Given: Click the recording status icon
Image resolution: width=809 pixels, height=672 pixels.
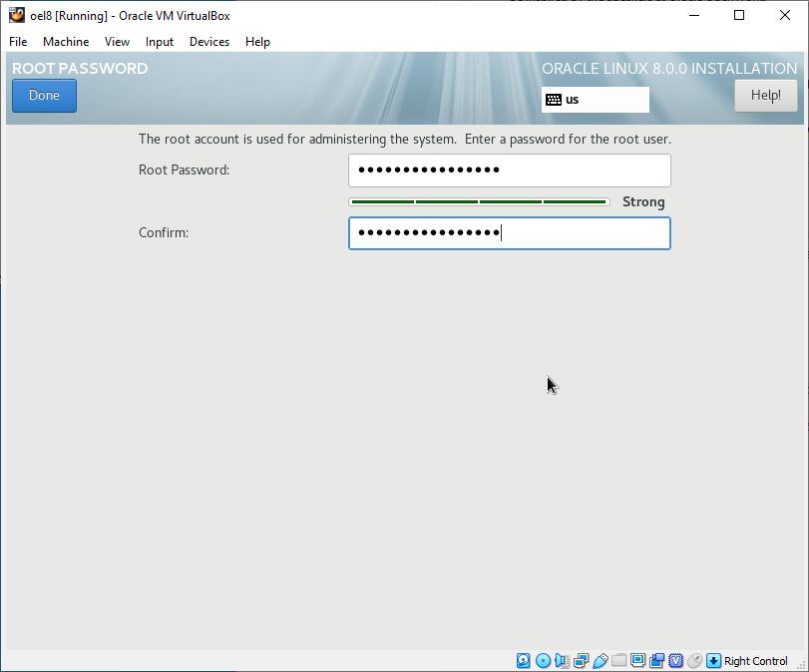Looking at the screenshot, I should pyautogui.click(x=656, y=661).
